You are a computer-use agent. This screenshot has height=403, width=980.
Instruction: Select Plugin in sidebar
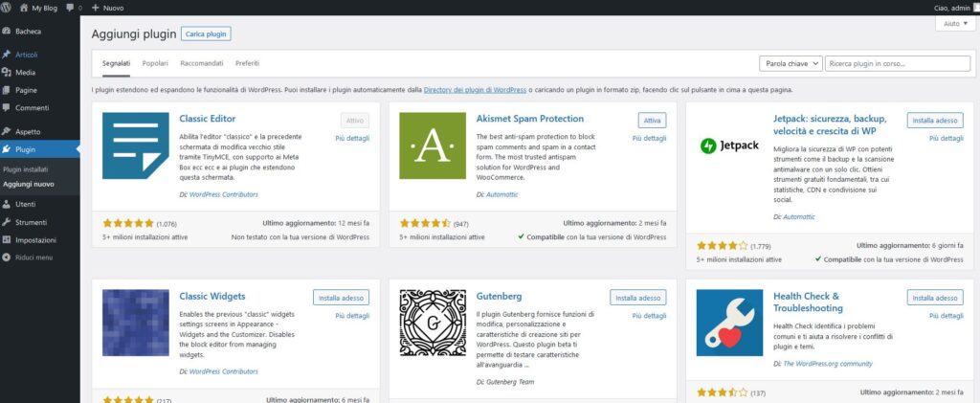tap(40, 149)
